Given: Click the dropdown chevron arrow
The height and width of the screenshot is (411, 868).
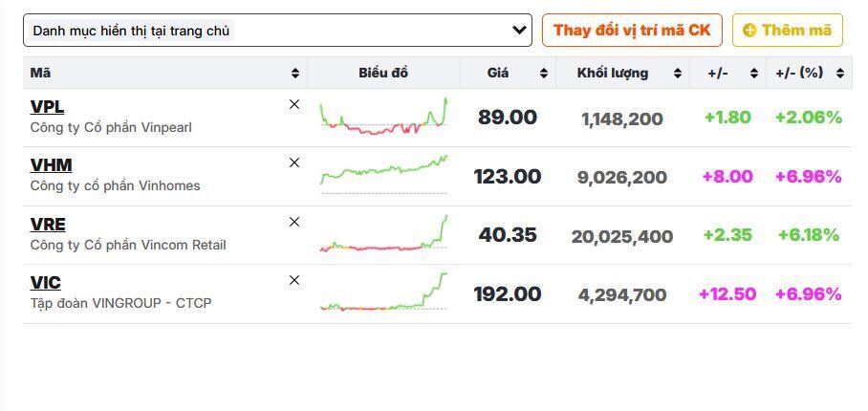Looking at the screenshot, I should coord(519,30).
